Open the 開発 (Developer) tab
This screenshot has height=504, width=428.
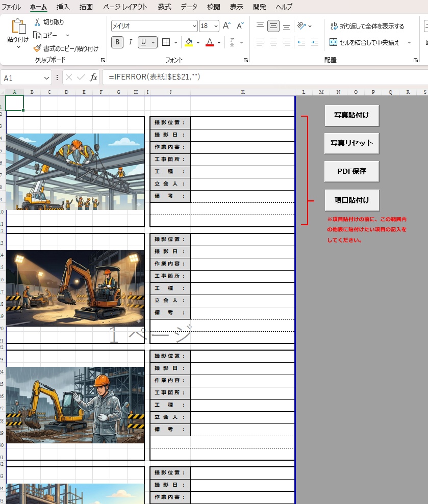click(259, 7)
